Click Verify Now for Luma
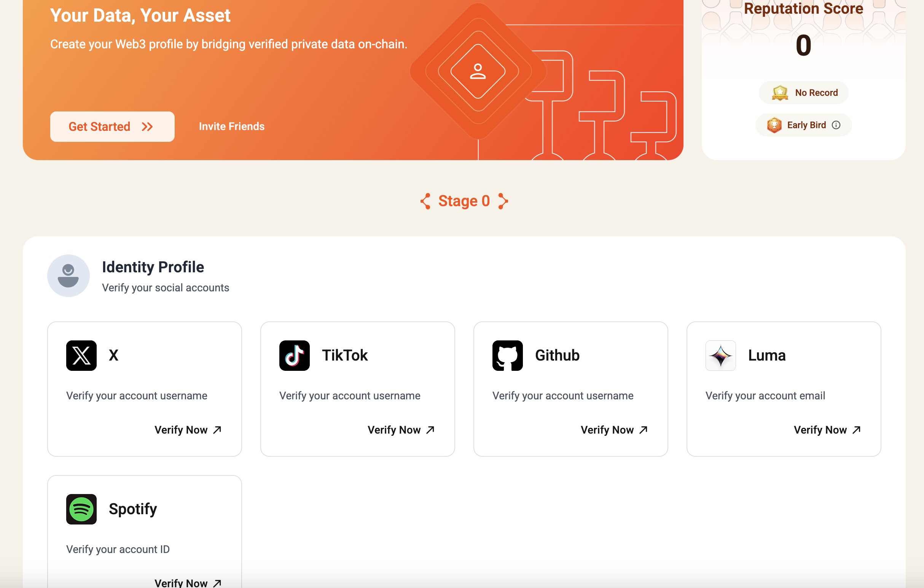 click(827, 429)
